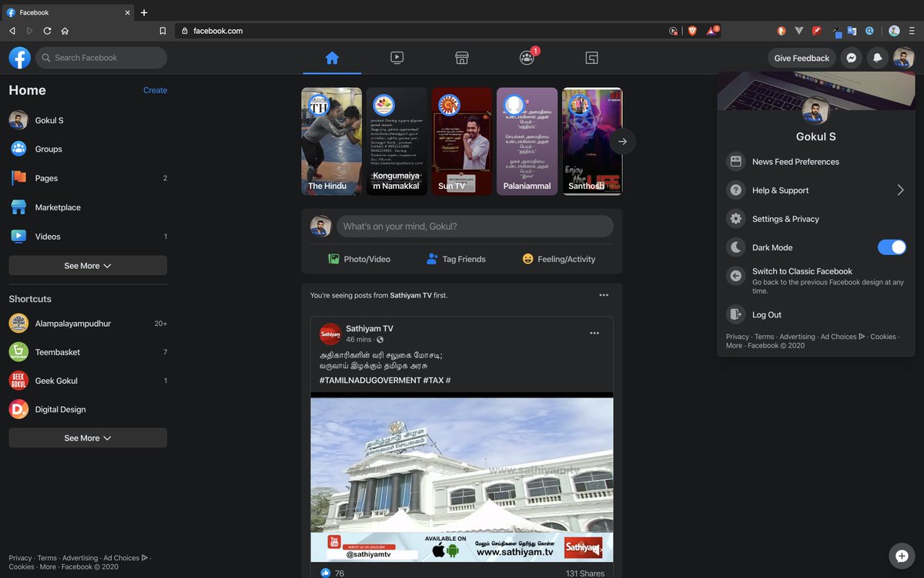View the Palaniammal story
Screen dimensions: 924x578
pos(527,141)
